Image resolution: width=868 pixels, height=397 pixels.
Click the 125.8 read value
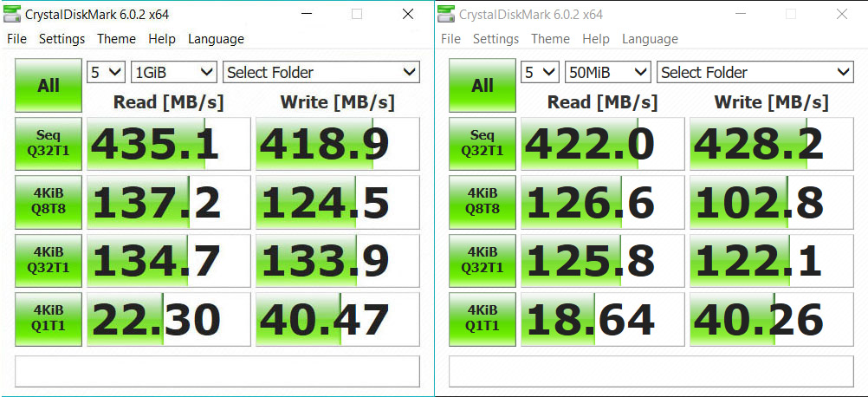(x=603, y=260)
